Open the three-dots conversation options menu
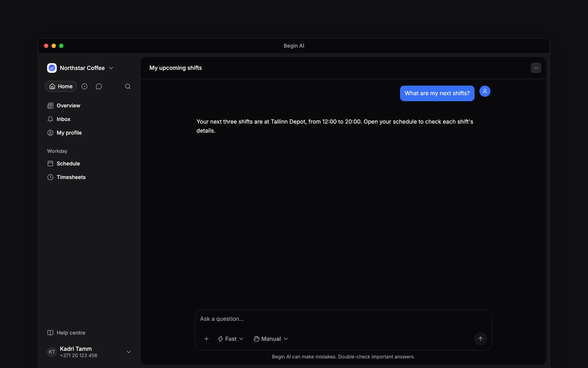This screenshot has height=368, width=588. click(x=536, y=68)
